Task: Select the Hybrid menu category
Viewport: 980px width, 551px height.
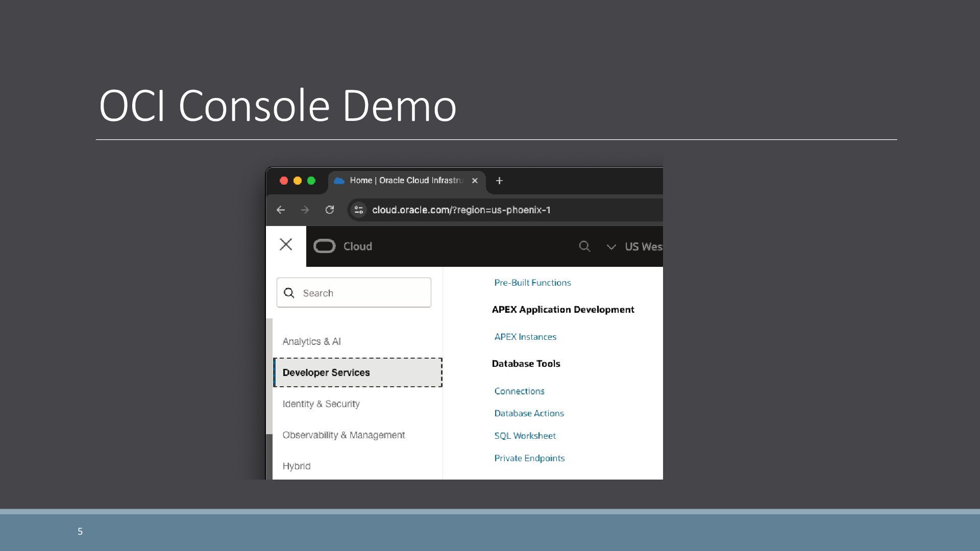Action: pyautogui.click(x=297, y=466)
